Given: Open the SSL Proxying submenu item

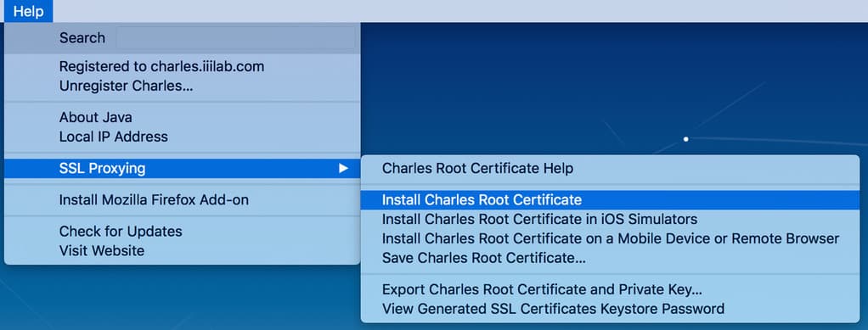Looking at the screenshot, I should 182,169.
